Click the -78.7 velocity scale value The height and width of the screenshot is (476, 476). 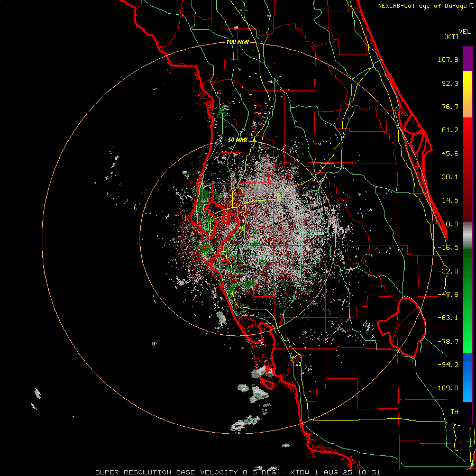pos(448,342)
